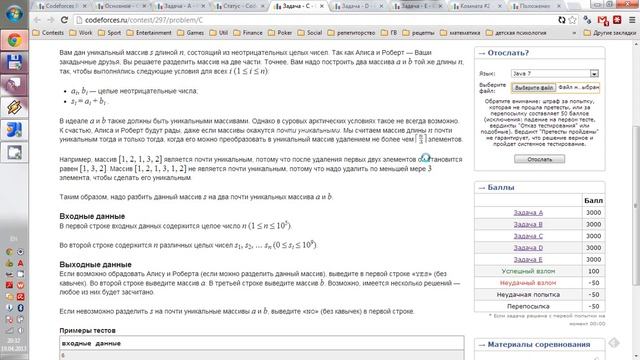Image resolution: width=640 pixels, height=360 pixels.
Task: Open the Social bookmark folder
Action: point(310,33)
